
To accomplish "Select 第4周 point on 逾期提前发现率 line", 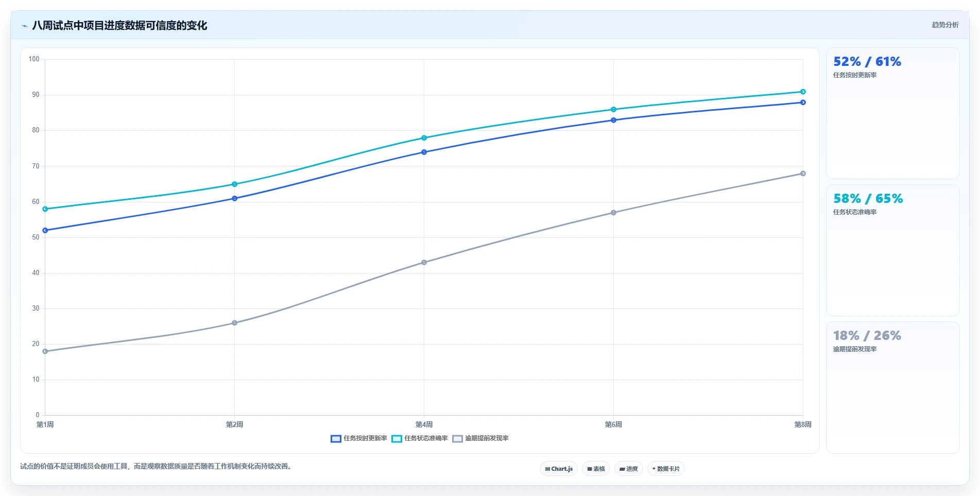I will pos(424,262).
